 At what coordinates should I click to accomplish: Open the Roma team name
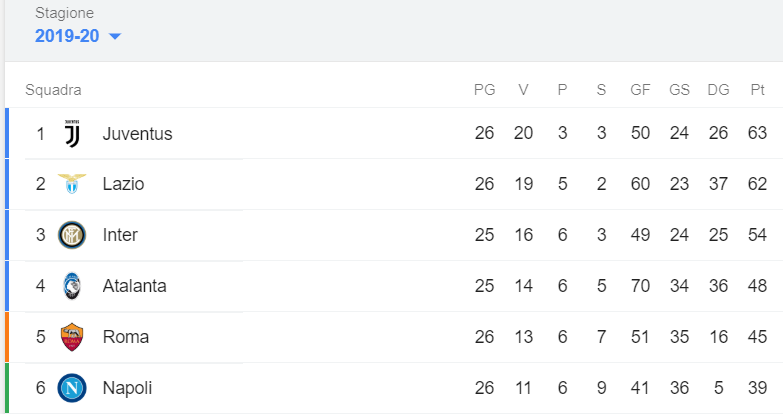point(125,338)
